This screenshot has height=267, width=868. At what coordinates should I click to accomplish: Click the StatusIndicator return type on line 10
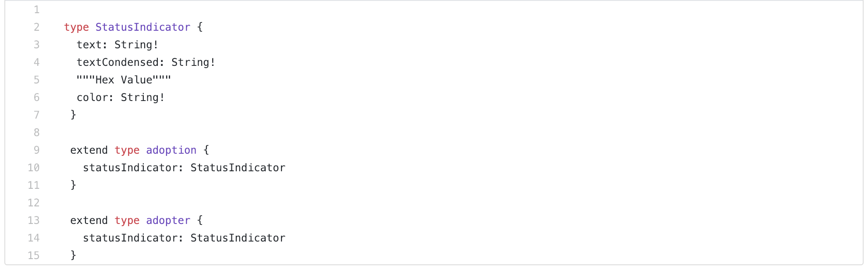(238, 168)
